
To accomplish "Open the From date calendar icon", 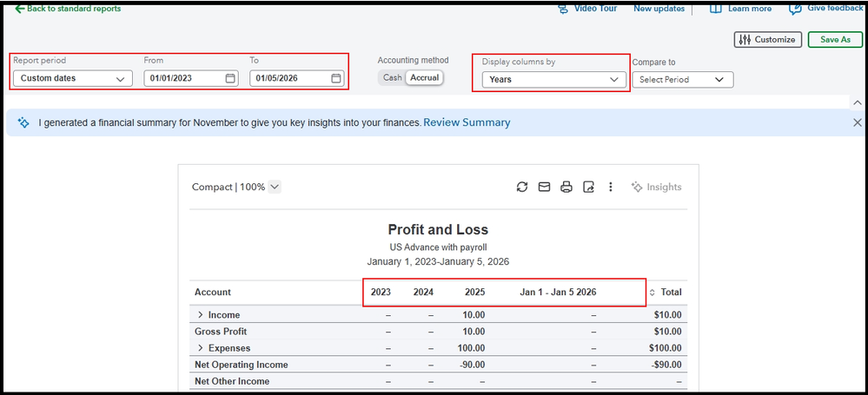I will [230, 78].
